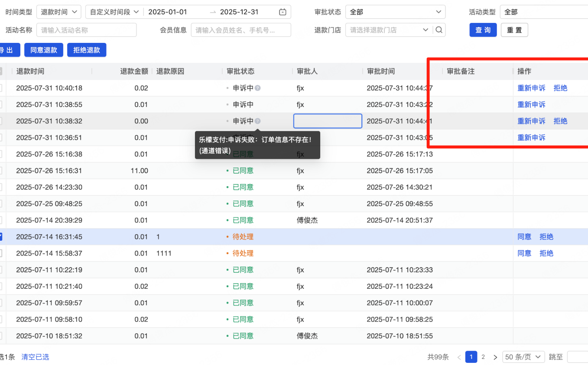Click the 审批人 column header
Image resolution: width=588 pixels, height=365 pixels.
tap(307, 71)
